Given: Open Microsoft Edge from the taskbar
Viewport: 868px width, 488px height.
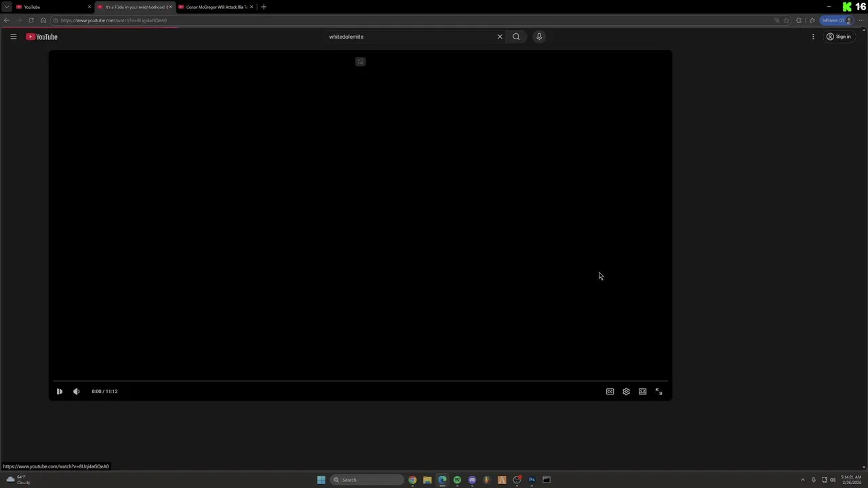Looking at the screenshot, I should pyautogui.click(x=442, y=480).
